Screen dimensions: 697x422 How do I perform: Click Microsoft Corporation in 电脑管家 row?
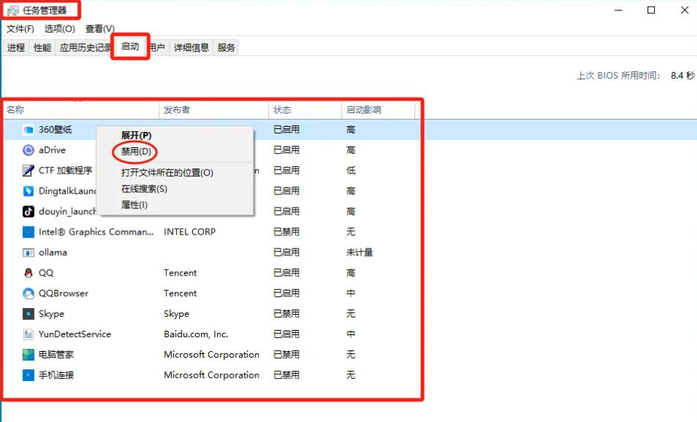click(212, 355)
